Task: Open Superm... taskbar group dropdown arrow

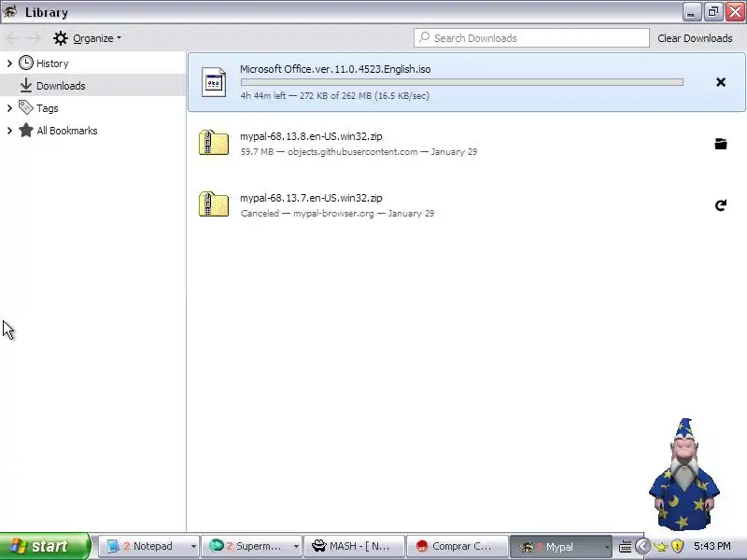Action: [x=296, y=547]
